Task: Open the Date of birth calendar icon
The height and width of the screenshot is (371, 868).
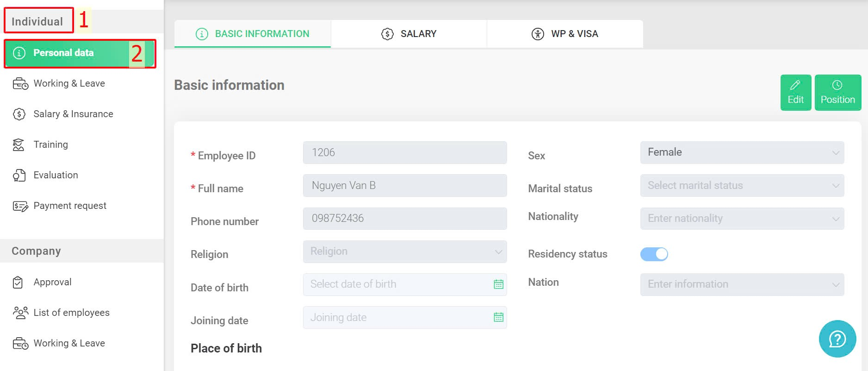Action: click(x=498, y=284)
